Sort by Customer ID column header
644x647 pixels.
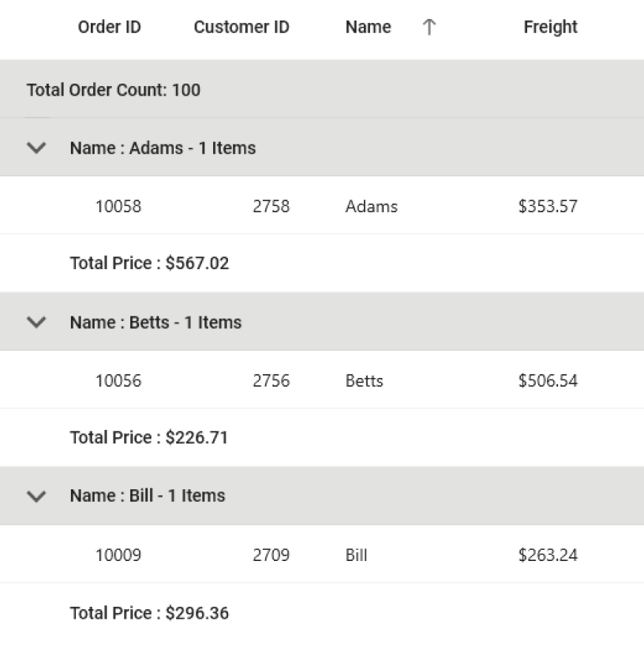[x=241, y=28]
